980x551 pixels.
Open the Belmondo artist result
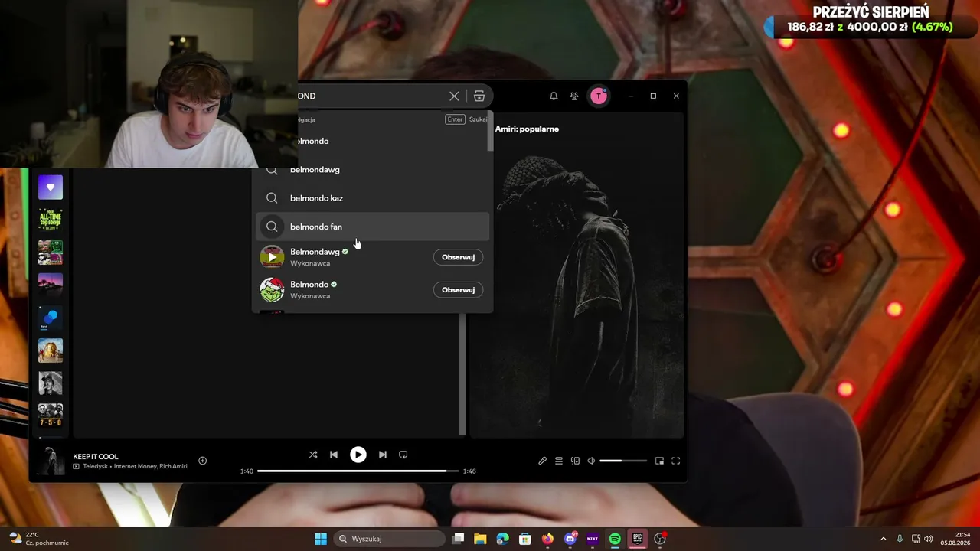click(x=372, y=290)
